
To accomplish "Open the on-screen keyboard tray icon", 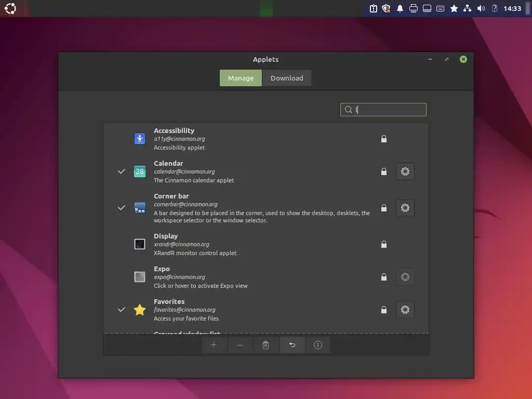I will [x=440, y=8].
